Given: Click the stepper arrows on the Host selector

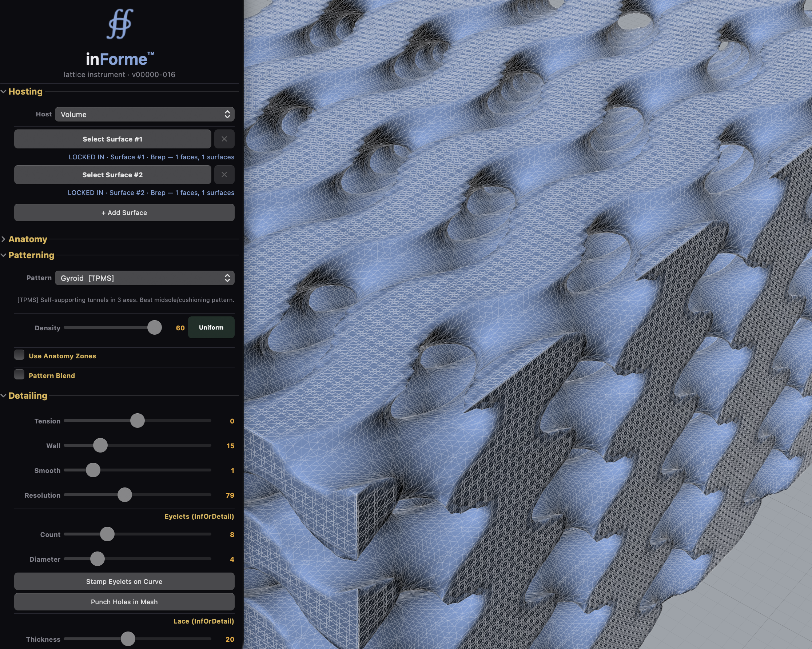Looking at the screenshot, I should tap(227, 114).
